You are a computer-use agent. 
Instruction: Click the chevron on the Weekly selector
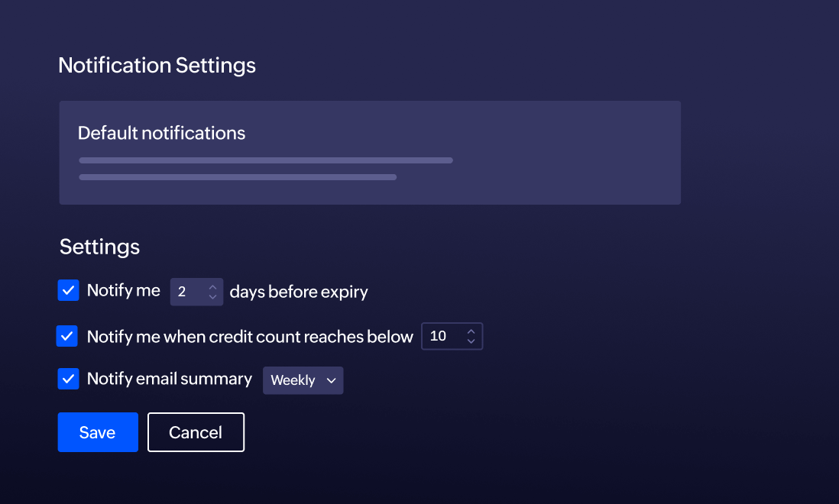[331, 380]
